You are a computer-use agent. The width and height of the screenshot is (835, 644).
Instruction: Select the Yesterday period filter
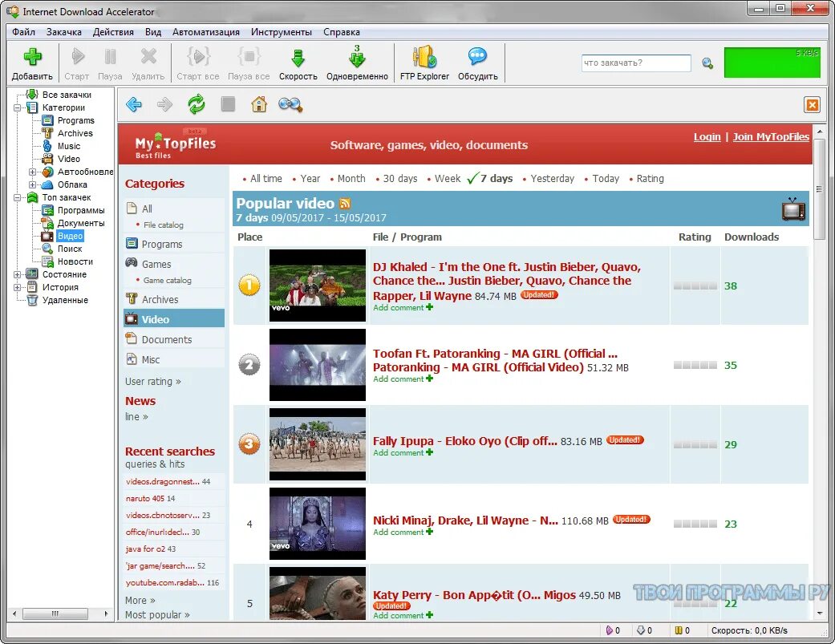pos(552,179)
